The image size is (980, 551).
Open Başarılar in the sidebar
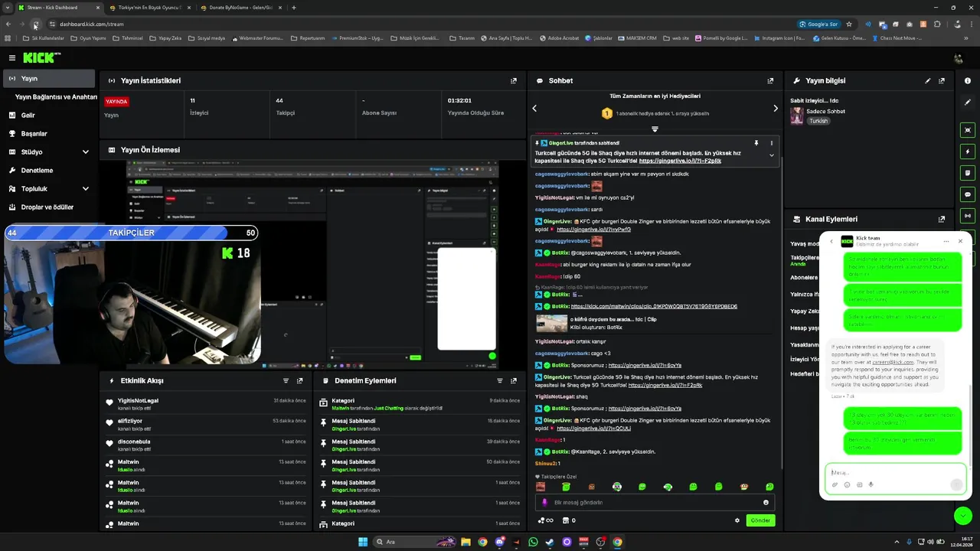49,133
